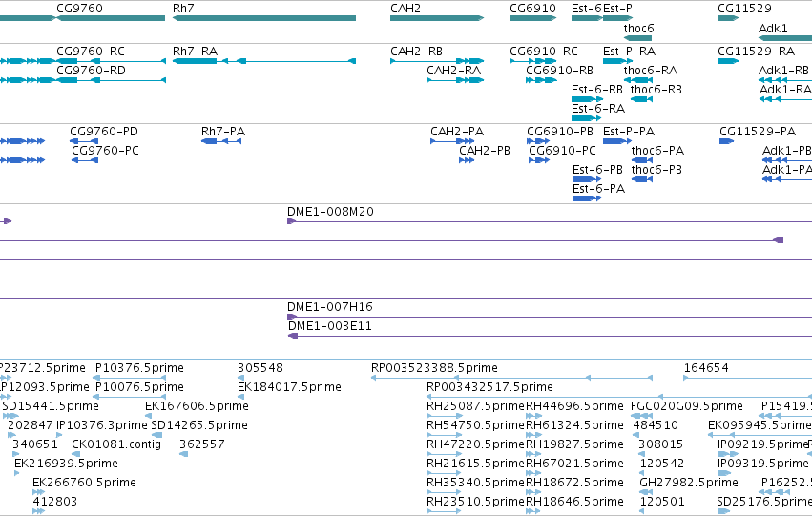Select the Est-6-PA protein label
Viewport: 812px width, 516px height.
pos(598,189)
